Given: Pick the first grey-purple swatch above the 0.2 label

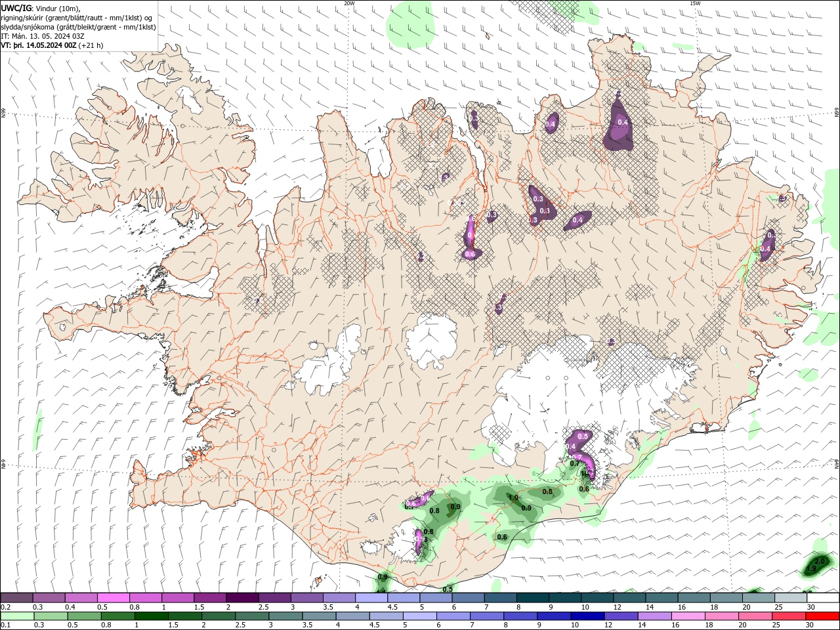Looking at the screenshot, I should (x=16, y=598).
